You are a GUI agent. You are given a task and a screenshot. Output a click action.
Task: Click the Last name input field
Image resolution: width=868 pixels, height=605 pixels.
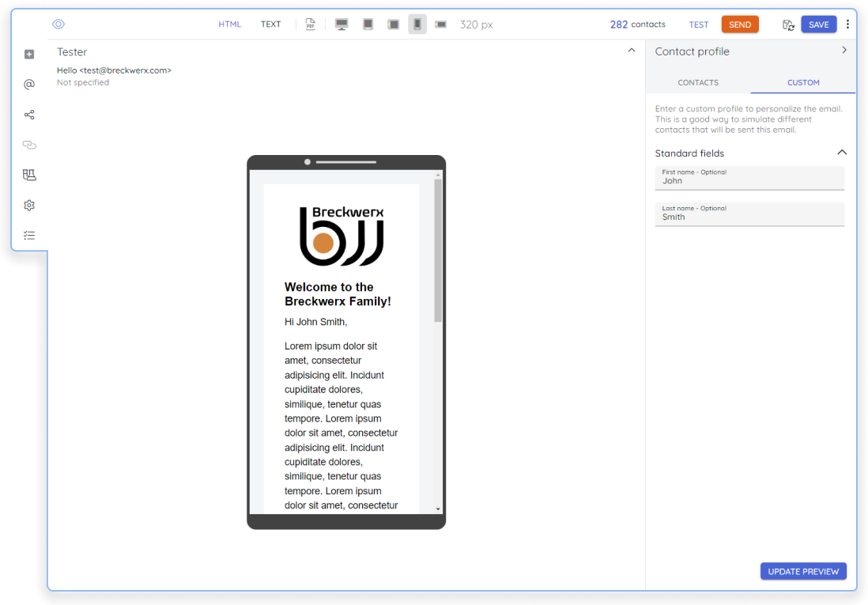(x=749, y=214)
